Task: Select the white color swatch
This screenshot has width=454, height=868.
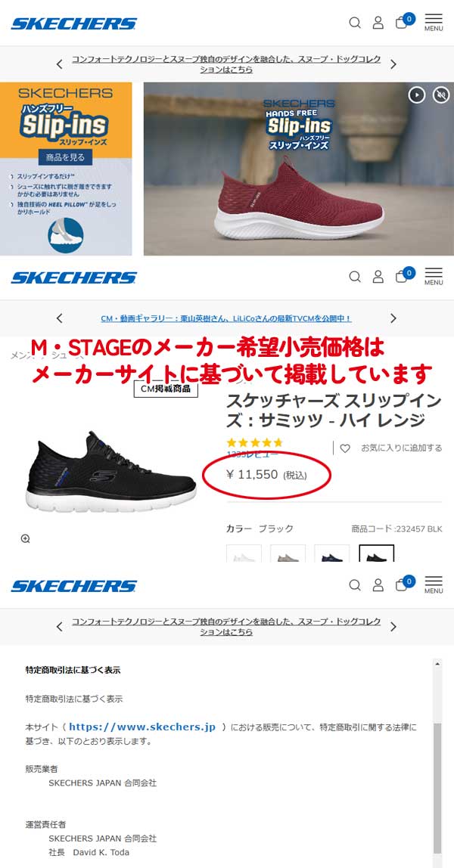Action: pyautogui.click(x=244, y=553)
